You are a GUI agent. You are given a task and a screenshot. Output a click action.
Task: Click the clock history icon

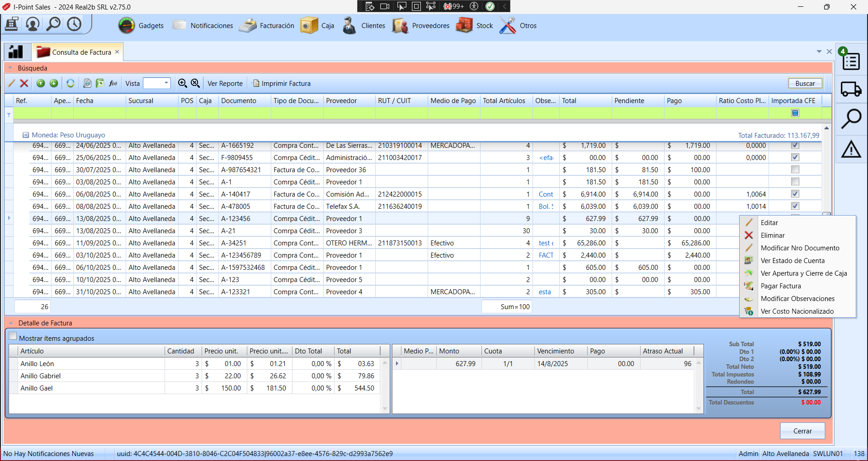click(x=74, y=24)
